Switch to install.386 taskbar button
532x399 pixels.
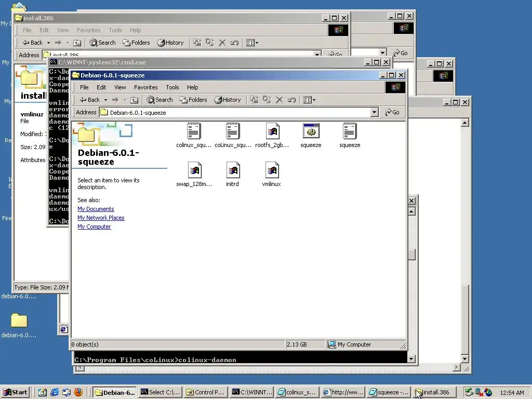[433, 393]
